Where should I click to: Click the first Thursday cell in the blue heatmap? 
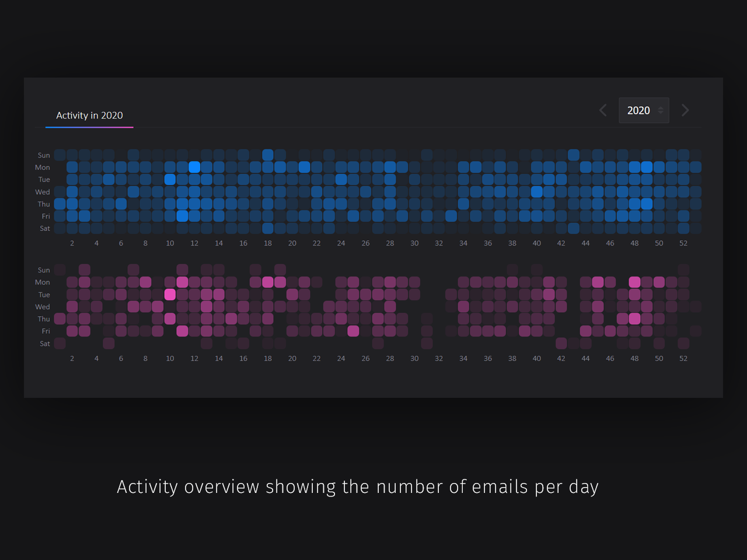click(x=60, y=204)
